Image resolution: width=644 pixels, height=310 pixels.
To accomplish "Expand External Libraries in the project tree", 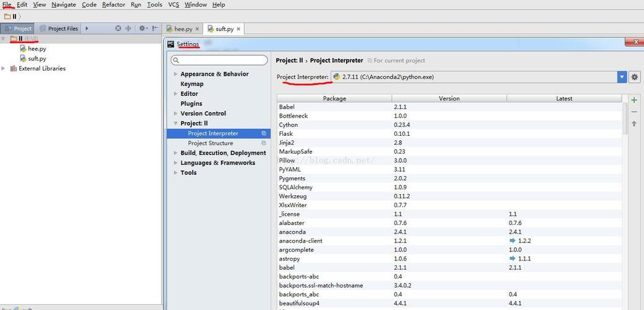I will (x=4, y=68).
